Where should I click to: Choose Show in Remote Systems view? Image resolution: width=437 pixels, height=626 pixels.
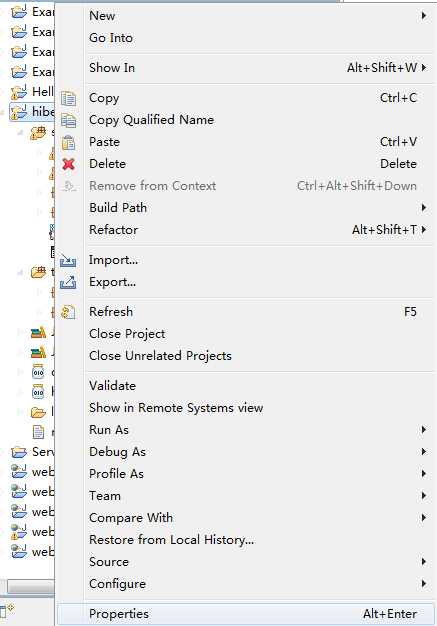(245, 408)
